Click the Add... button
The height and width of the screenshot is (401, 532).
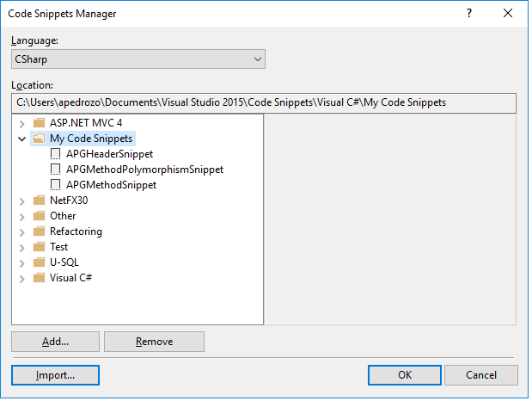click(55, 342)
